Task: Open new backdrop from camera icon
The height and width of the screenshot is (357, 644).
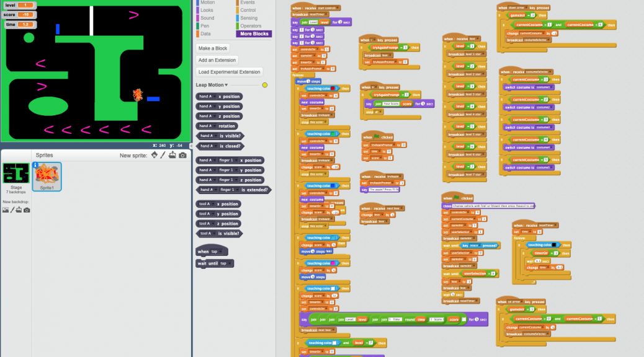Action: point(26,210)
